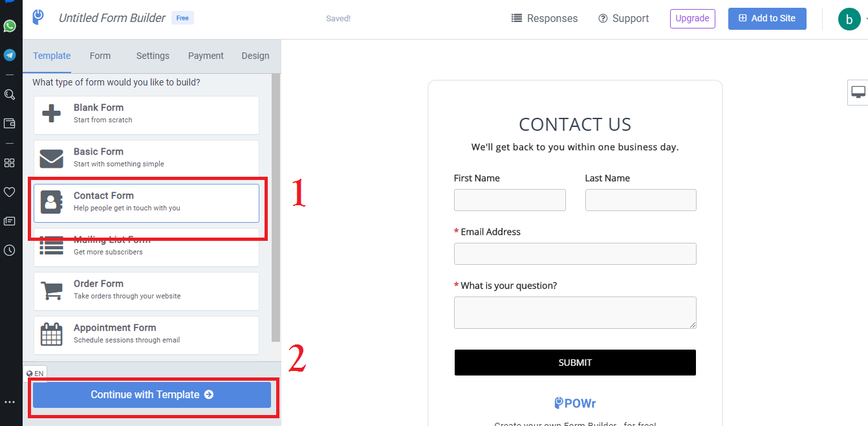Click the Upgrade button

[692, 18]
